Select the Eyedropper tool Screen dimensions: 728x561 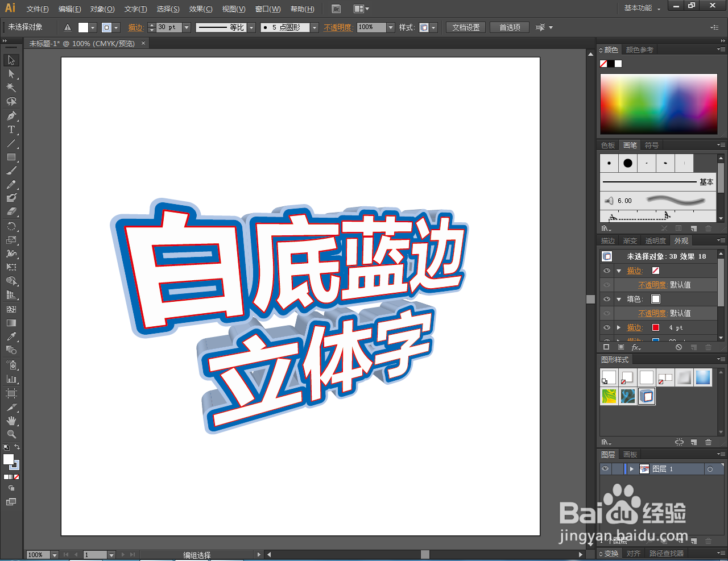click(x=10, y=337)
